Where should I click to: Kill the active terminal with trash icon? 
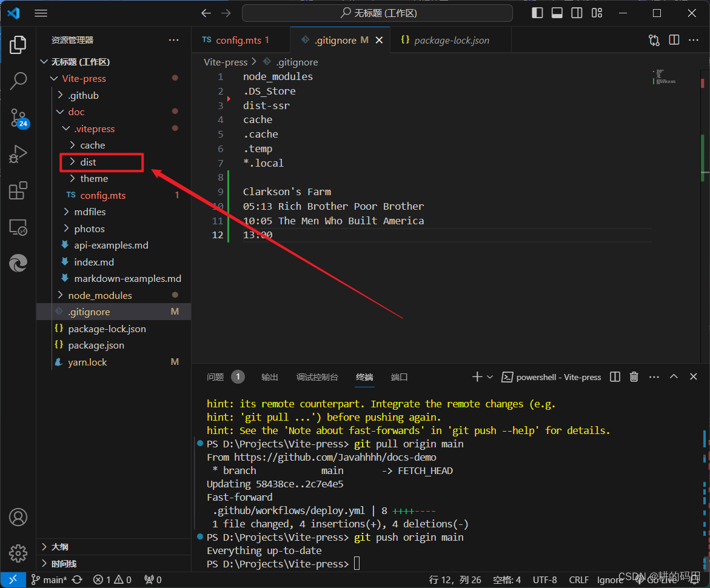[x=634, y=376]
